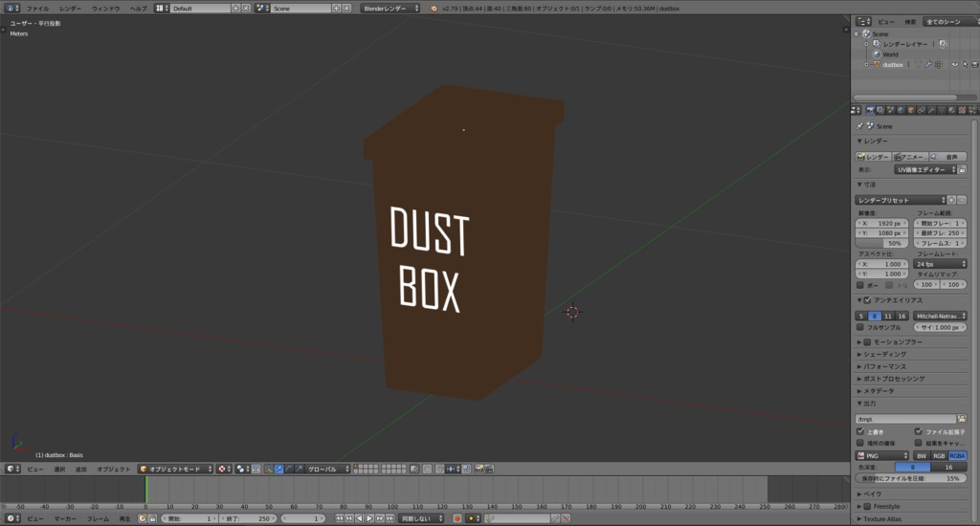This screenshot has height=526, width=980.
Task: Toggle the アンチエイリアス checkbox
Action: pos(867,300)
